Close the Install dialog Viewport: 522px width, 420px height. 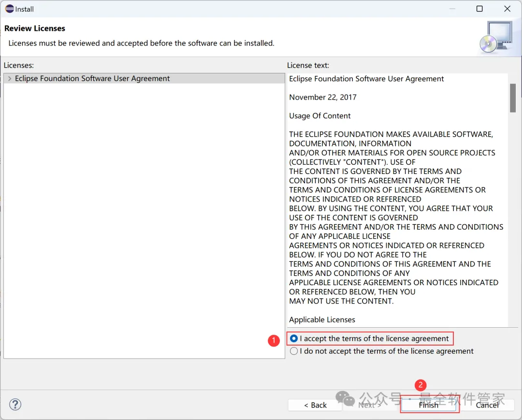click(507, 9)
